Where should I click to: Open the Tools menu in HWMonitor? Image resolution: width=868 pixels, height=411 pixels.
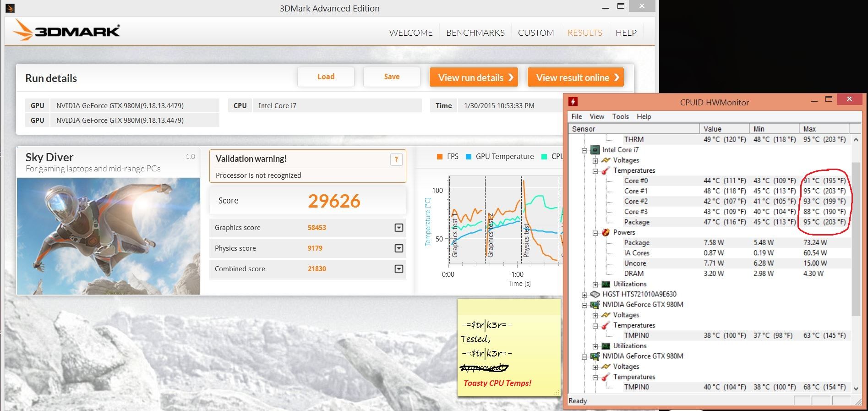(x=621, y=116)
